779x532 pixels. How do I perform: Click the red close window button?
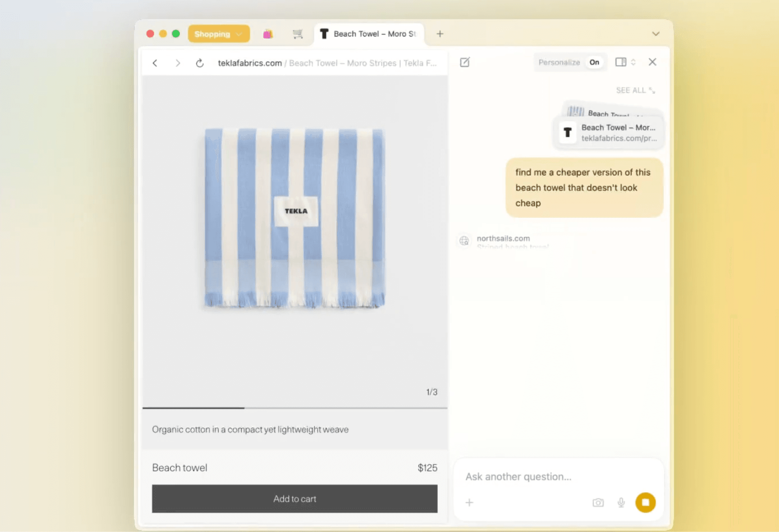pyautogui.click(x=150, y=34)
